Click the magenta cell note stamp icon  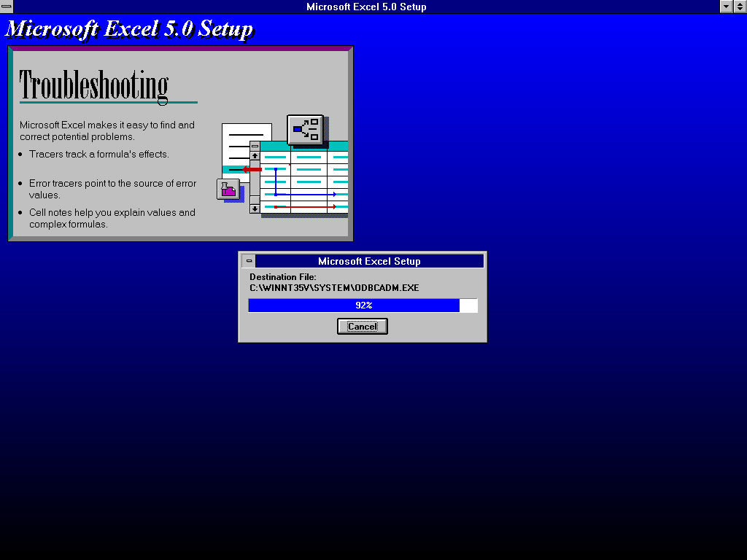pyautogui.click(x=228, y=190)
